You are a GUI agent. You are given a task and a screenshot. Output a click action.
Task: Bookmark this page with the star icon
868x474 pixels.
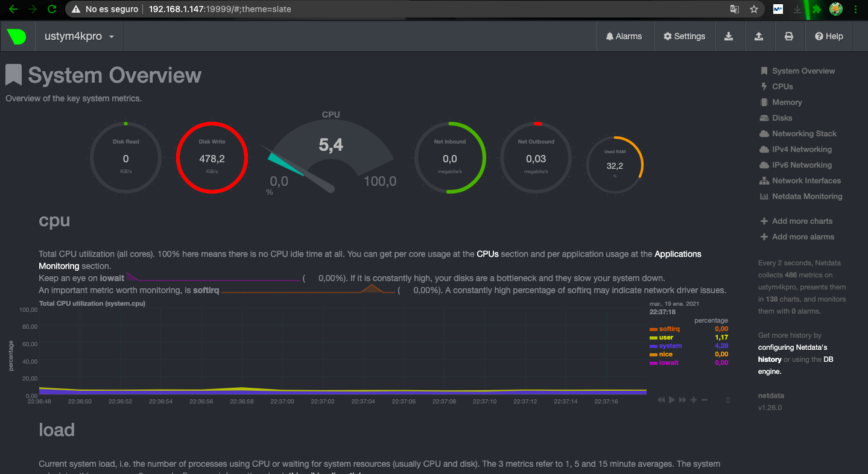[753, 9]
